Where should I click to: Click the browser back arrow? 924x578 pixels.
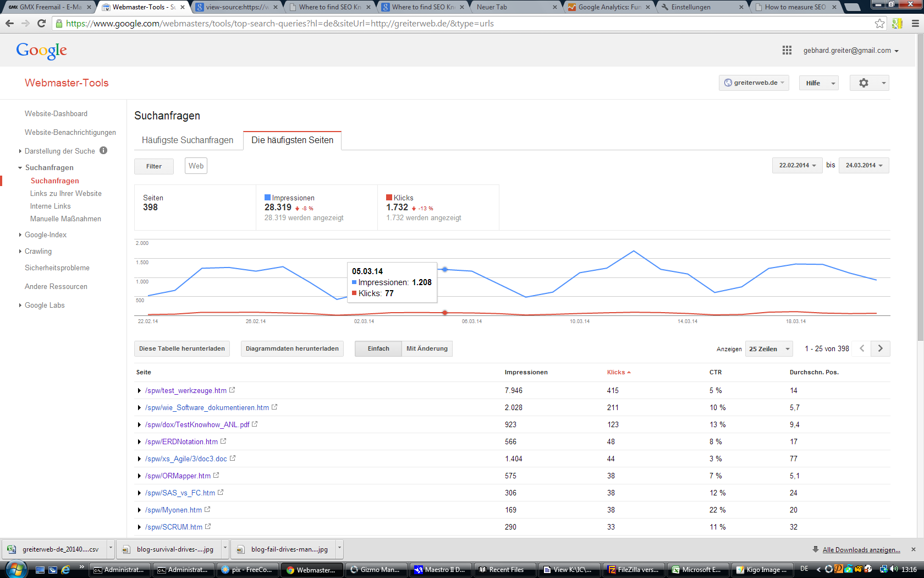(x=9, y=23)
